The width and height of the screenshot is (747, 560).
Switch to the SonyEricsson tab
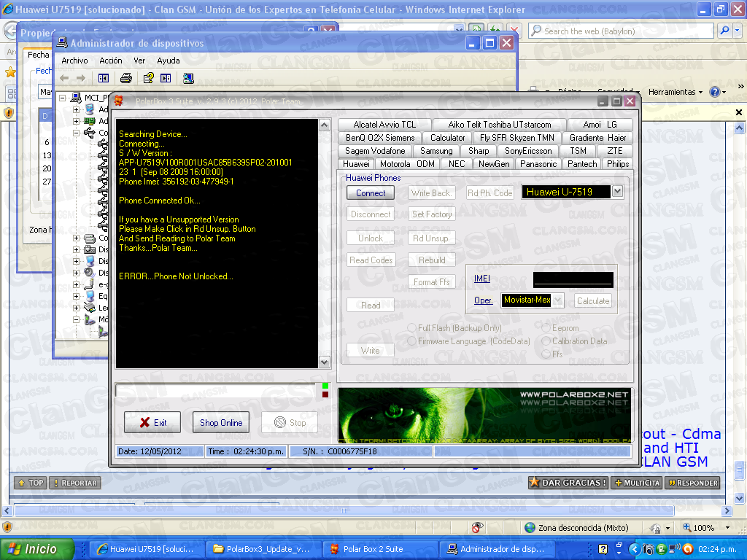pyautogui.click(x=528, y=151)
